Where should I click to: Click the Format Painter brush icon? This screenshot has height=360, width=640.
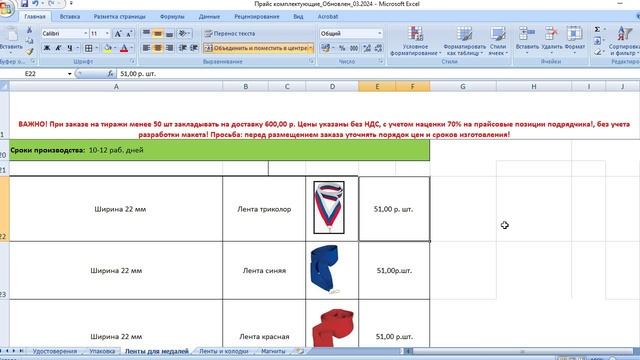point(29,51)
